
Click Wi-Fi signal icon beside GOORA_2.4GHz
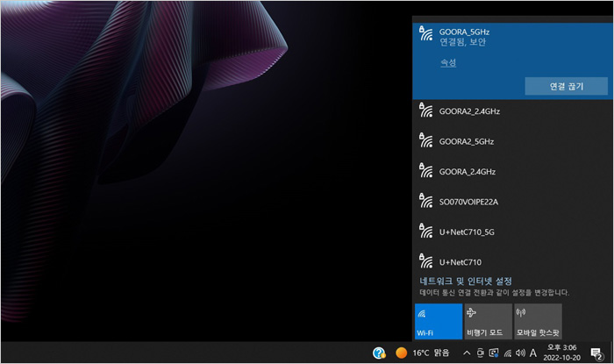425,171
